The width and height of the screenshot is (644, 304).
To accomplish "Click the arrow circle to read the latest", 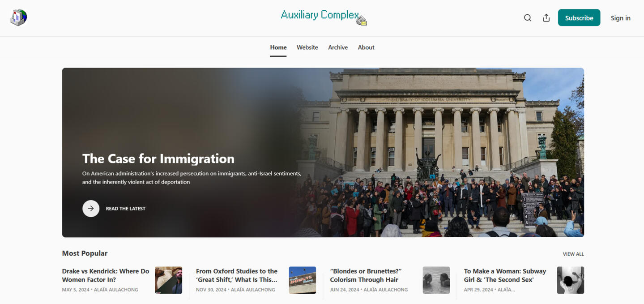I will pos(91,209).
